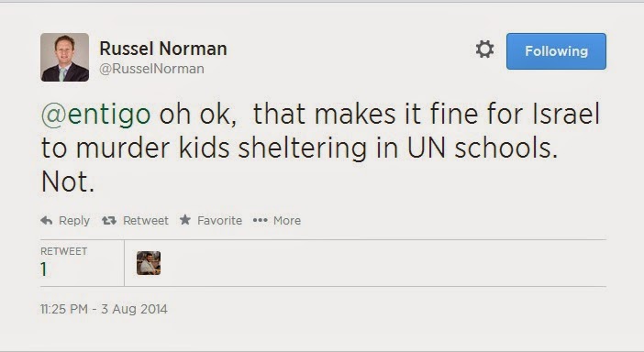
Task: Click the three-dot More icon
Action: [260, 220]
